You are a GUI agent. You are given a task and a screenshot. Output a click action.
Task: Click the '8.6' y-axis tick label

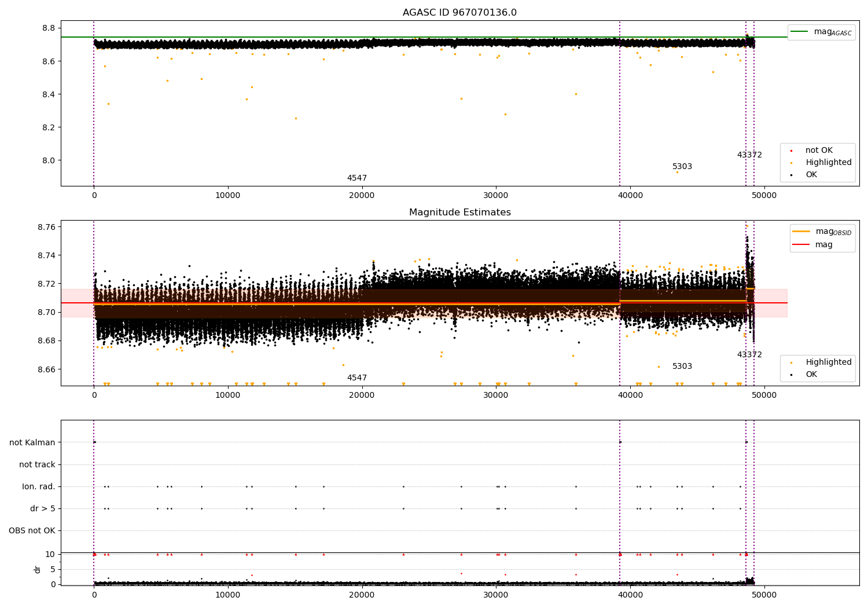coord(49,61)
